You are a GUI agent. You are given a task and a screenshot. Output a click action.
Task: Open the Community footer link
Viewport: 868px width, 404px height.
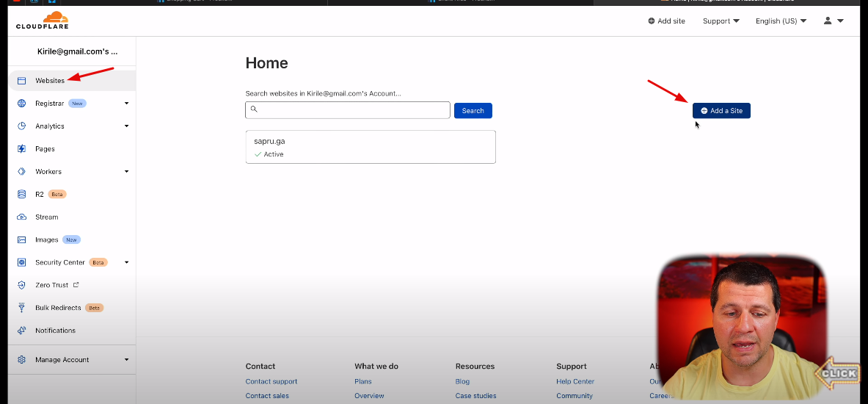click(574, 396)
